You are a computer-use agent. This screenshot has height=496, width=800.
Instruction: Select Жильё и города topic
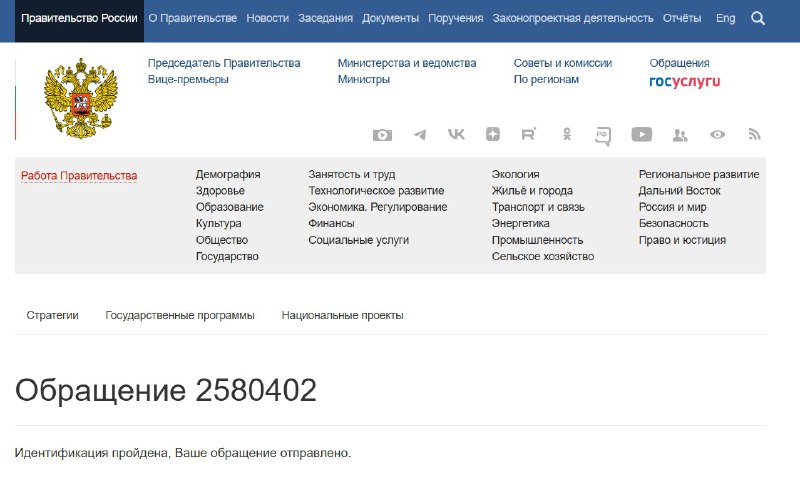point(532,191)
